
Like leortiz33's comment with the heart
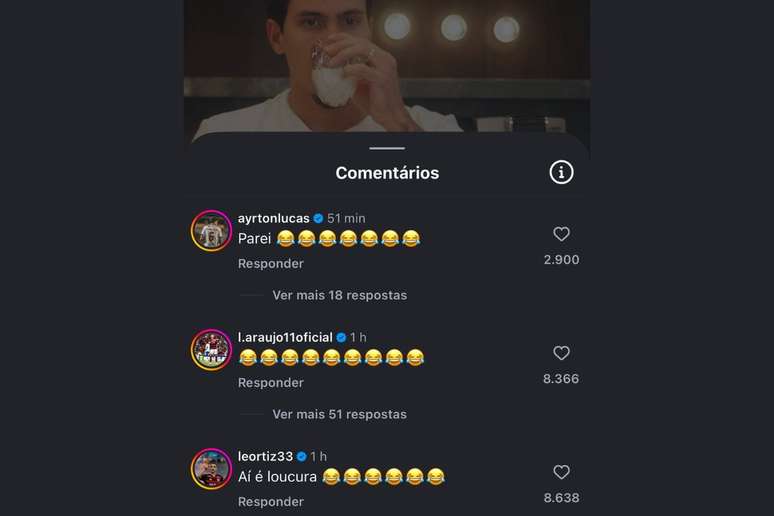(x=562, y=472)
